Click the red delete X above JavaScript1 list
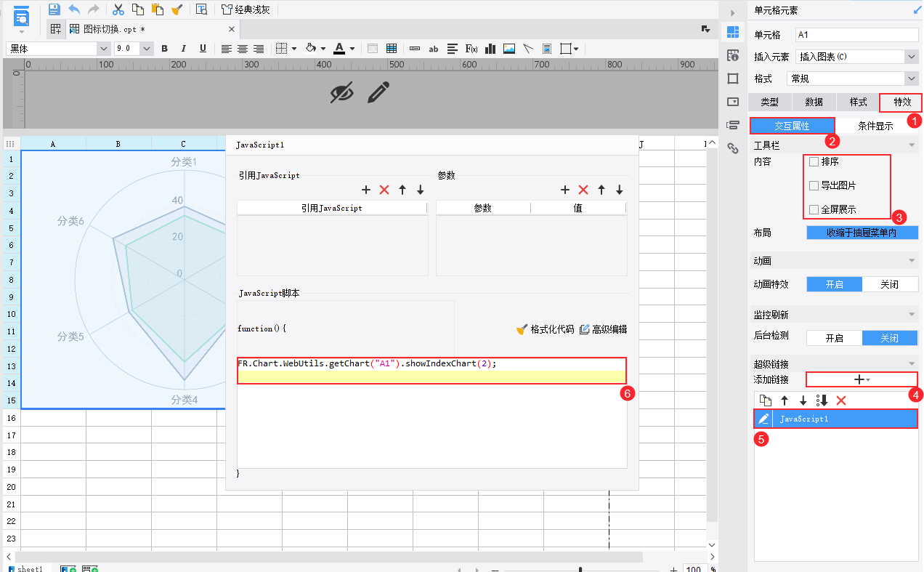The height and width of the screenshot is (572, 924). pyautogui.click(x=841, y=400)
